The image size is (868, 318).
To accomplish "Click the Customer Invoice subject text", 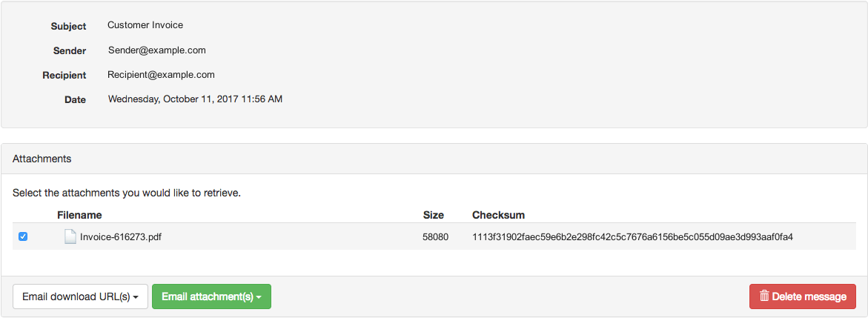I will click(x=145, y=25).
